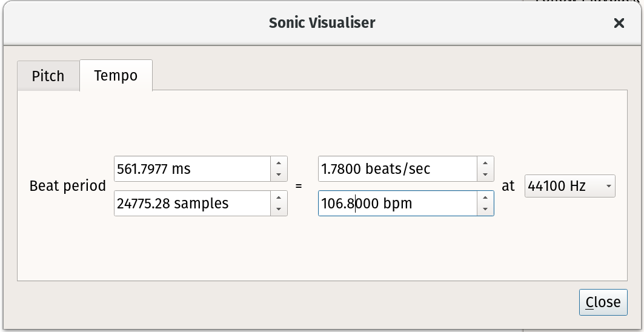
Task: Click the Sonic Visualiser title bar
Action: tap(322, 23)
